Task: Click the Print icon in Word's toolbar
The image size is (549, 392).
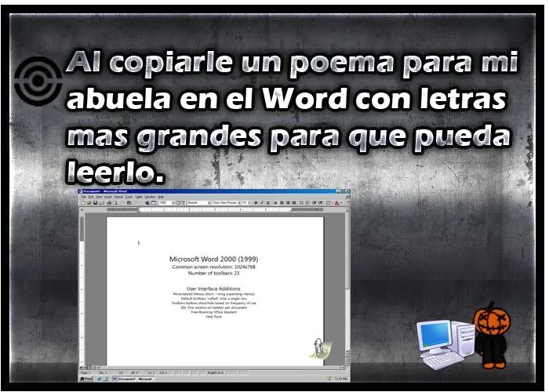Action: point(109,202)
